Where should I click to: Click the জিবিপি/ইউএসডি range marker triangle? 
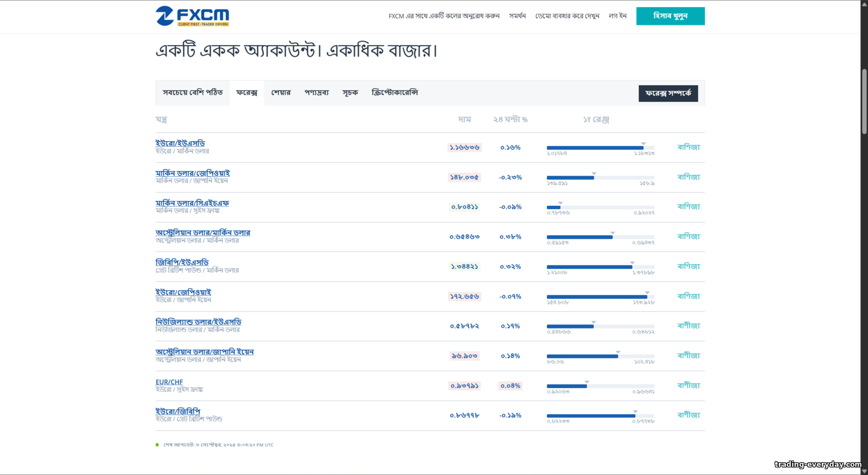[x=632, y=263]
